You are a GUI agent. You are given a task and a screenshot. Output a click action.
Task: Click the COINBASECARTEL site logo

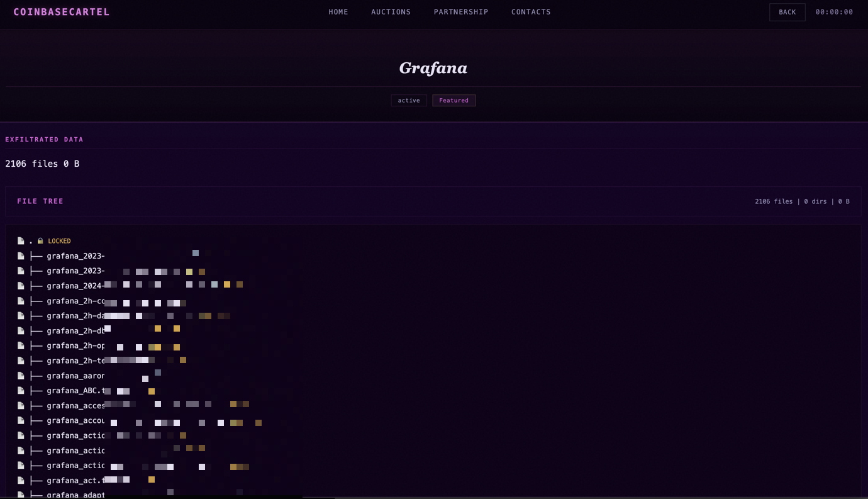tap(62, 12)
